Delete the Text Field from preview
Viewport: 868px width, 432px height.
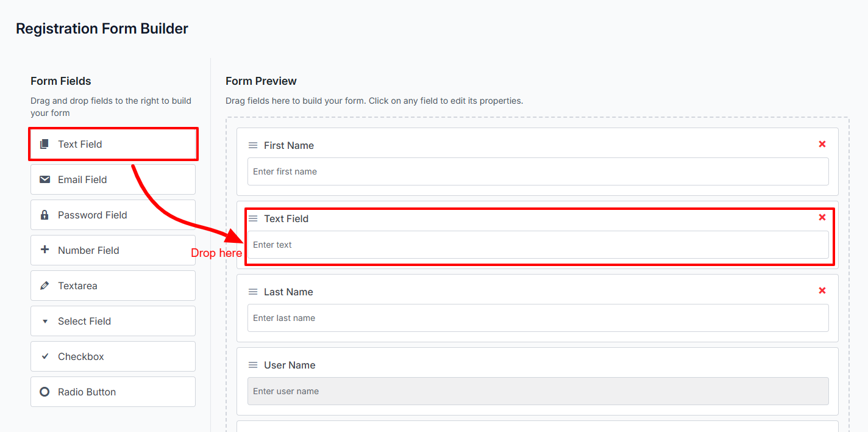[x=822, y=217]
